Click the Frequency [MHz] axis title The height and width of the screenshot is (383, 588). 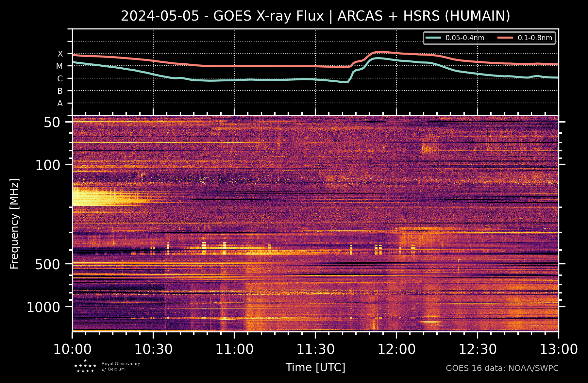pos(15,224)
